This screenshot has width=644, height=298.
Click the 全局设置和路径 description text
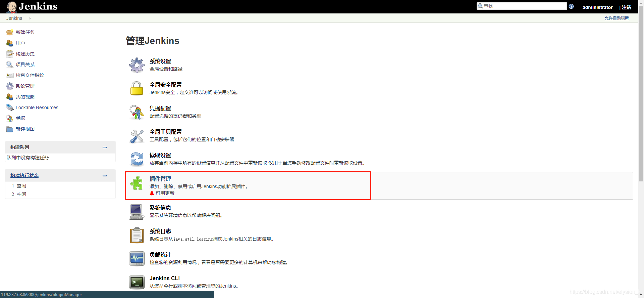(166, 69)
